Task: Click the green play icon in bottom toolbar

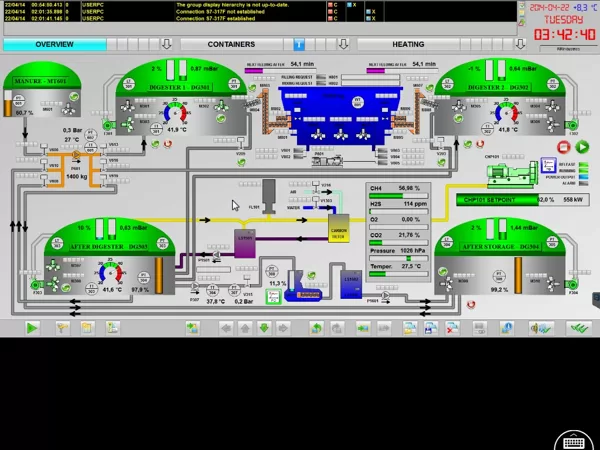Action: [32, 328]
